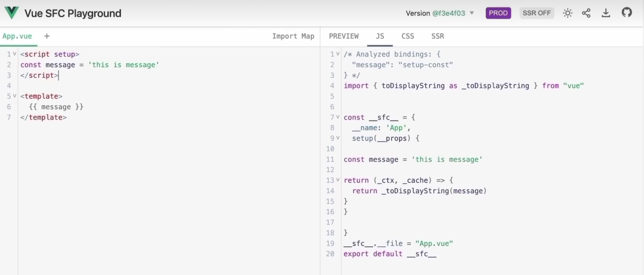The image size is (644, 275).
Task: Collapse __sfc__ object fold at output line 7
Action: [x=338, y=117]
